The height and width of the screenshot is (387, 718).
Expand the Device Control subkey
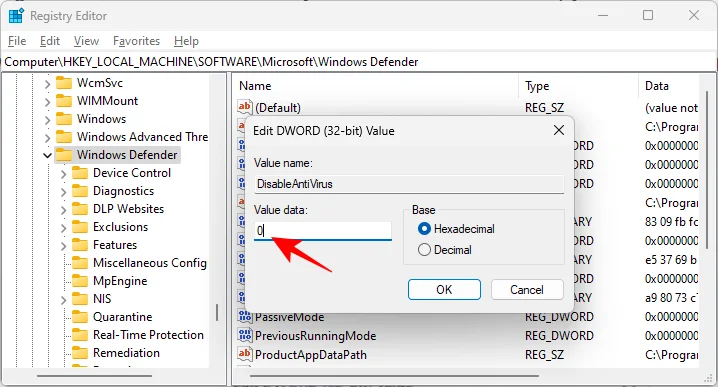64,174
